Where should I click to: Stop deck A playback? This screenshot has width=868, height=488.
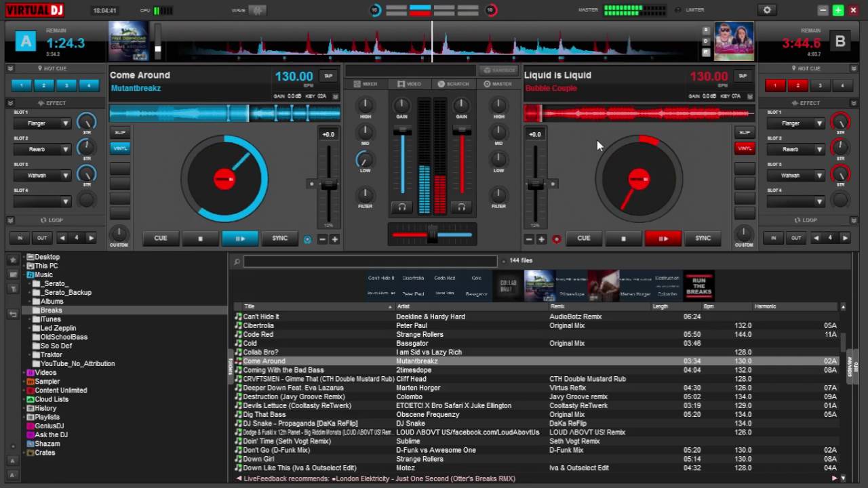200,239
